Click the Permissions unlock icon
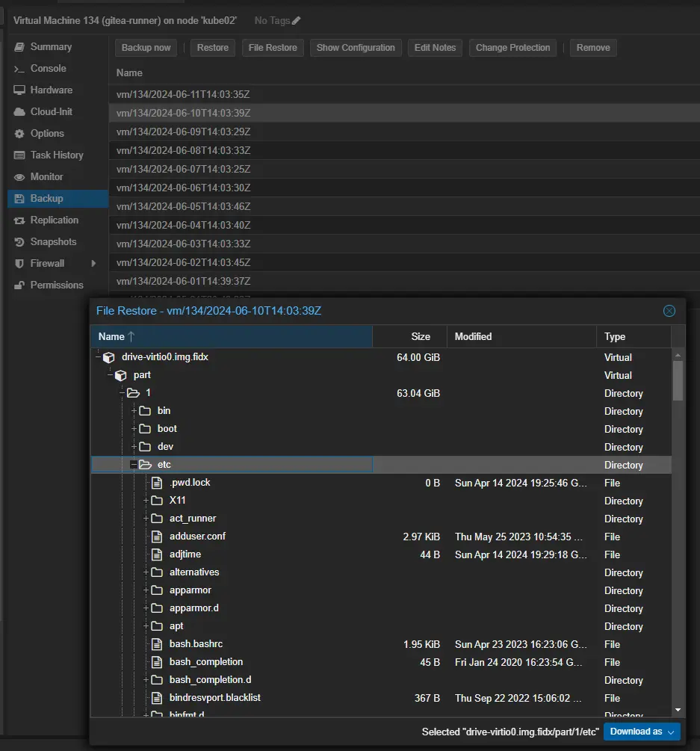The height and width of the screenshot is (751, 700). [x=19, y=285]
